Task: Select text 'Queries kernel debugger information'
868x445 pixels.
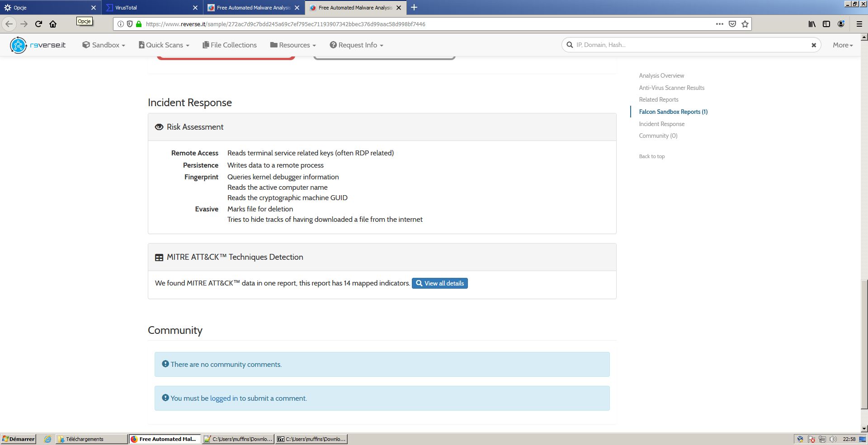Action: click(283, 177)
